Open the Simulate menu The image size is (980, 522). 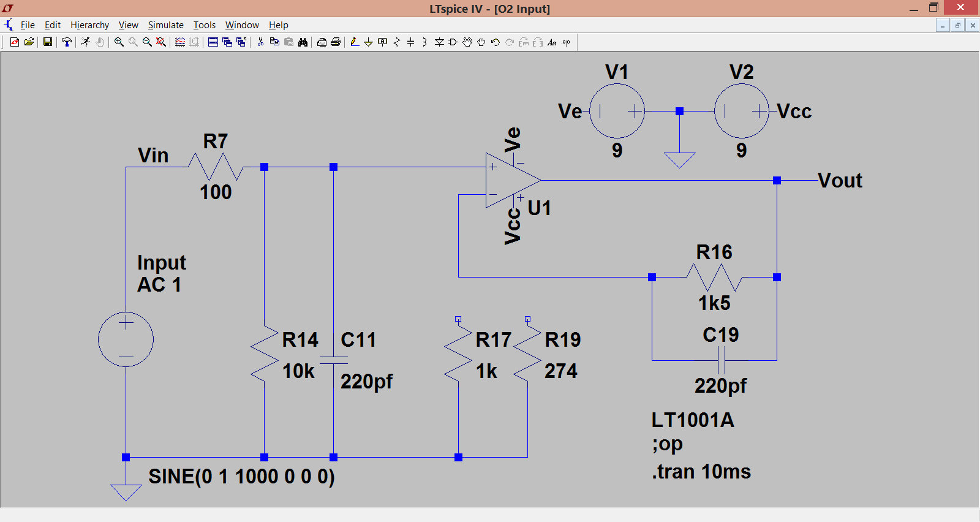click(166, 25)
